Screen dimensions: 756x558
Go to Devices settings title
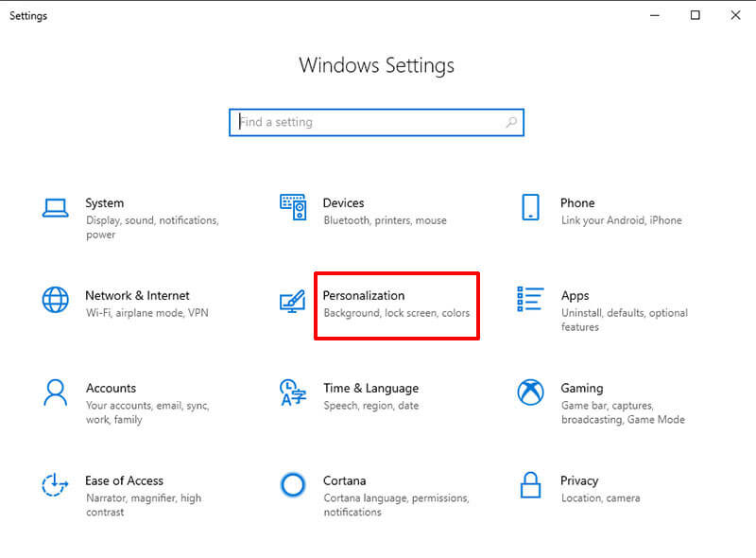[343, 202]
